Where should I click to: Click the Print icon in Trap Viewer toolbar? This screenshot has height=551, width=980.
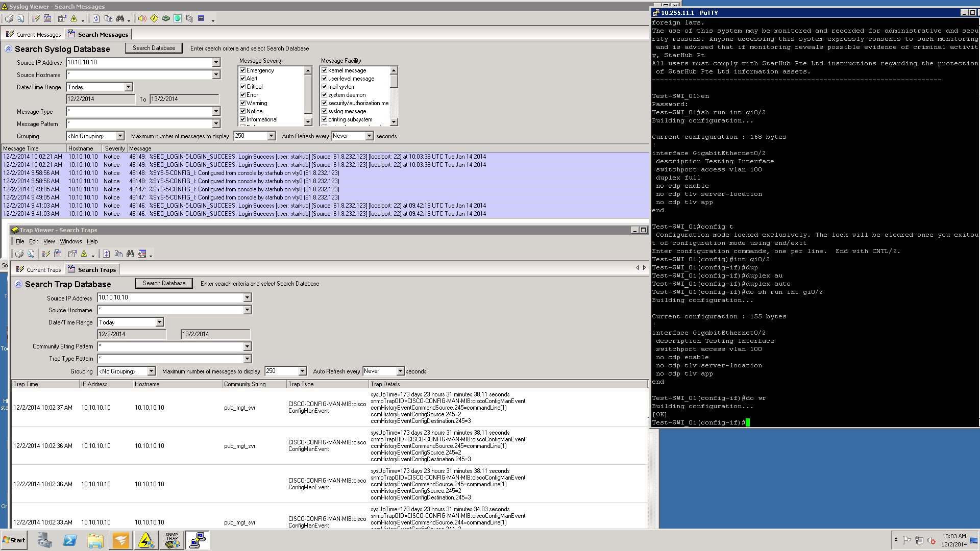click(x=20, y=254)
